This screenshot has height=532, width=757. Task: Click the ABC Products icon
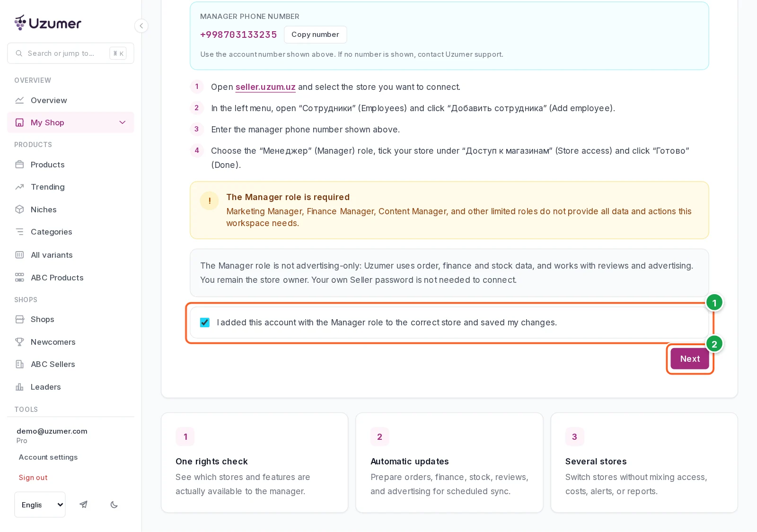click(x=19, y=278)
